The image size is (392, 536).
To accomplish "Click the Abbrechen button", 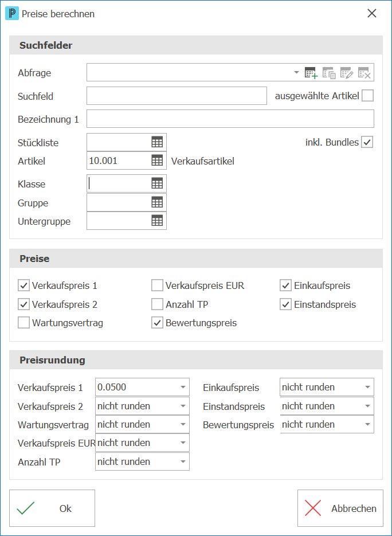I will click(340, 508).
